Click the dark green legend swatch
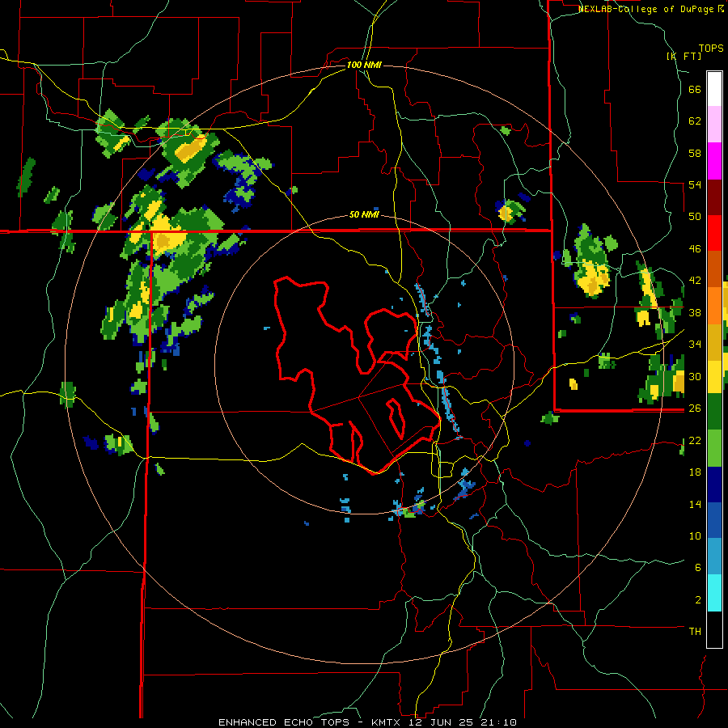 [714, 412]
